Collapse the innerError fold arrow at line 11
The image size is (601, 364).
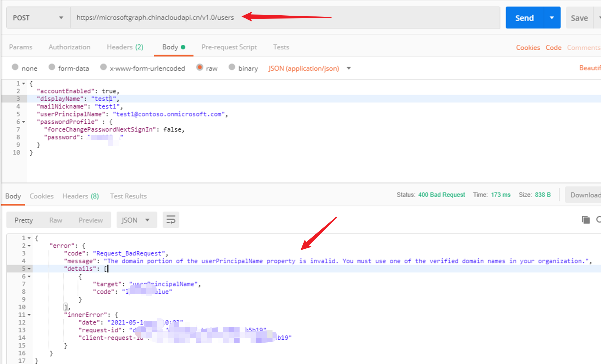click(29, 315)
